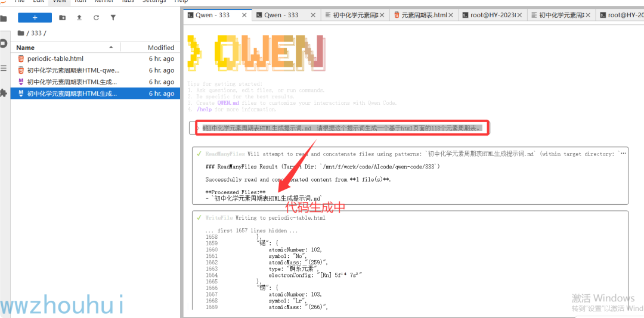Screen dimensions: 644x318
Task: Go to root folder via breadcrumb folder icon
Action: tap(20, 33)
